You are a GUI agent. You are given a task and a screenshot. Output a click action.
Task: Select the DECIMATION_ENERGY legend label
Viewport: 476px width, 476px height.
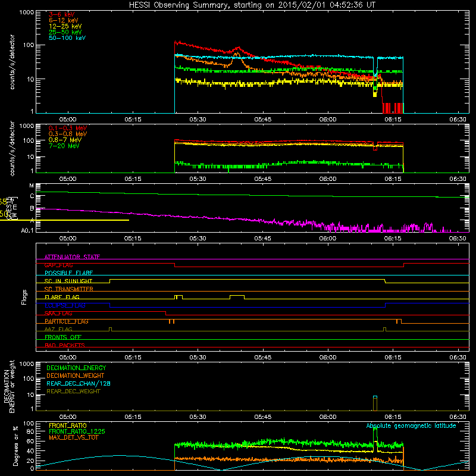76,368
